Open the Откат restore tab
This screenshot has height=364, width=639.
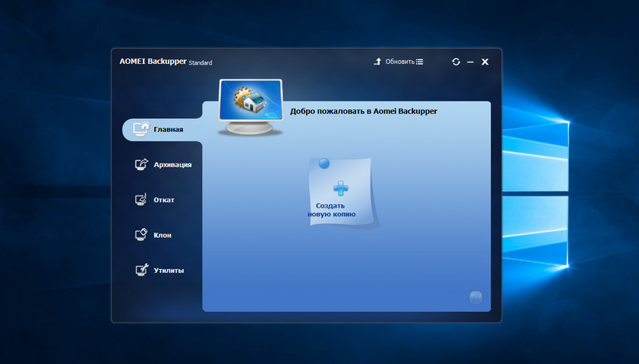(x=155, y=200)
